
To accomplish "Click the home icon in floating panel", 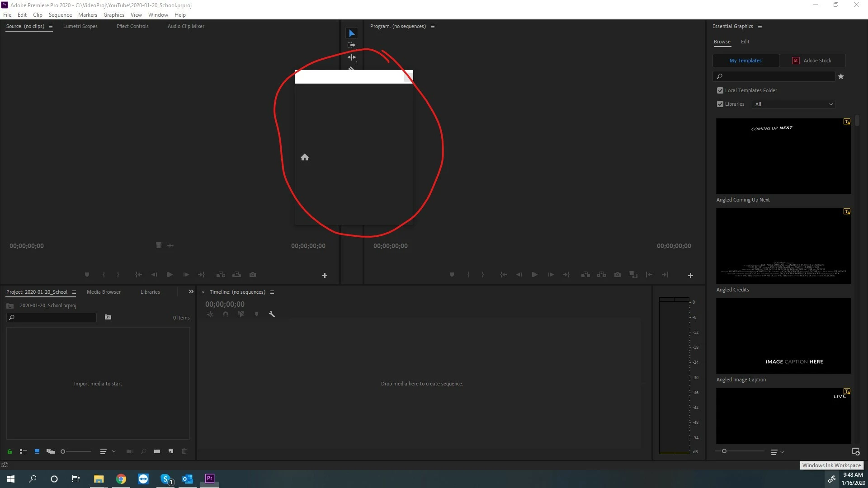I will point(305,157).
